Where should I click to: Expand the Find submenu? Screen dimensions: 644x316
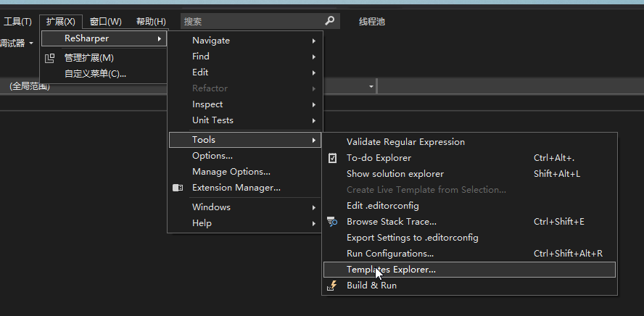pos(245,57)
